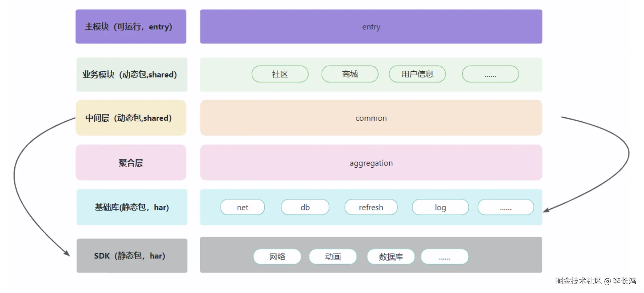Click the 聚合层 label box

tap(131, 163)
